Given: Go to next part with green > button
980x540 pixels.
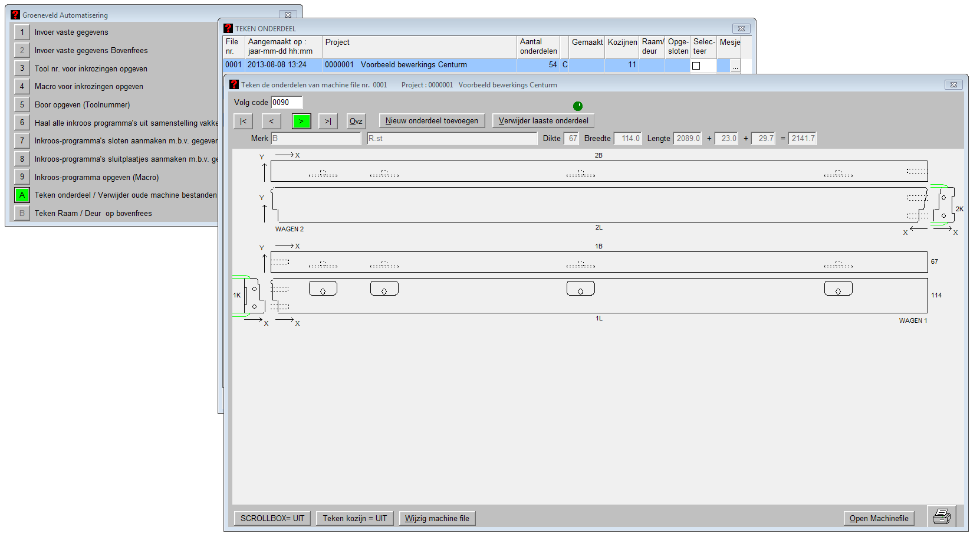Looking at the screenshot, I should click(x=301, y=121).
